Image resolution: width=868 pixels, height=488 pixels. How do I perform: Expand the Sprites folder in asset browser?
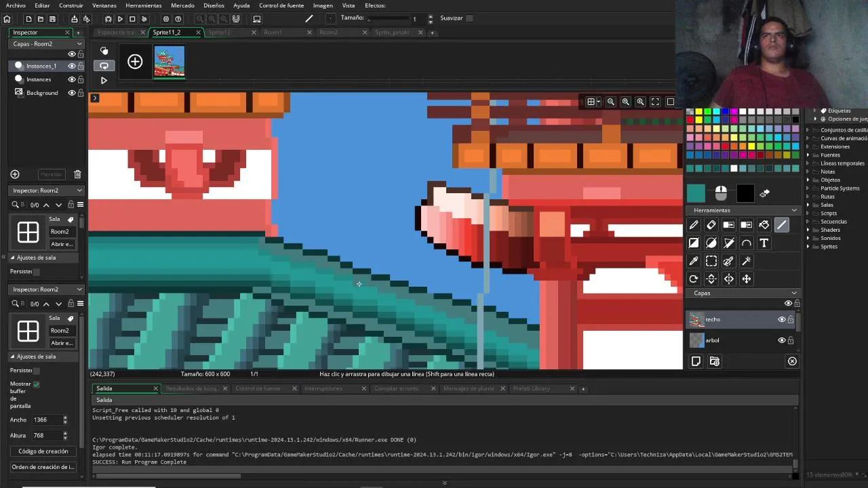point(808,247)
